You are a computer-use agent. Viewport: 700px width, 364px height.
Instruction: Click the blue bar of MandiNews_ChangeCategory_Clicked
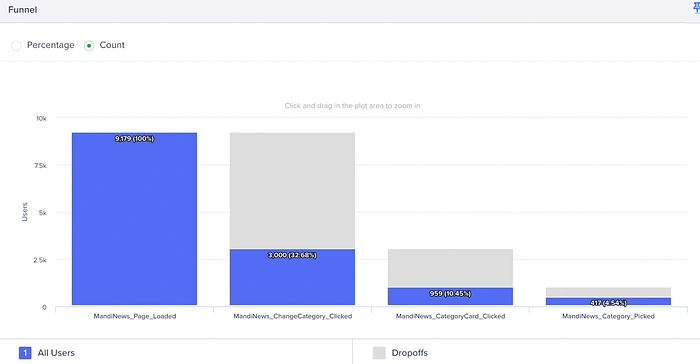pos(292,277)
